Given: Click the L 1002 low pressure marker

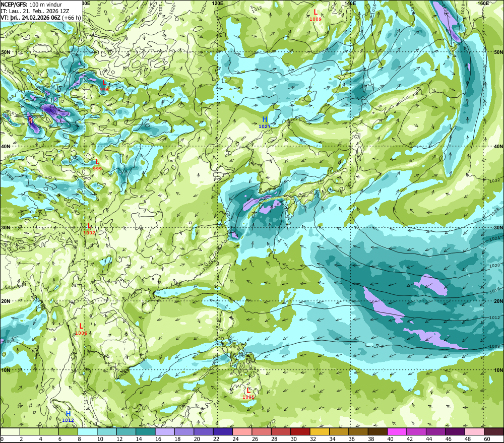Looking at the screenshot, I should point(89,229).
